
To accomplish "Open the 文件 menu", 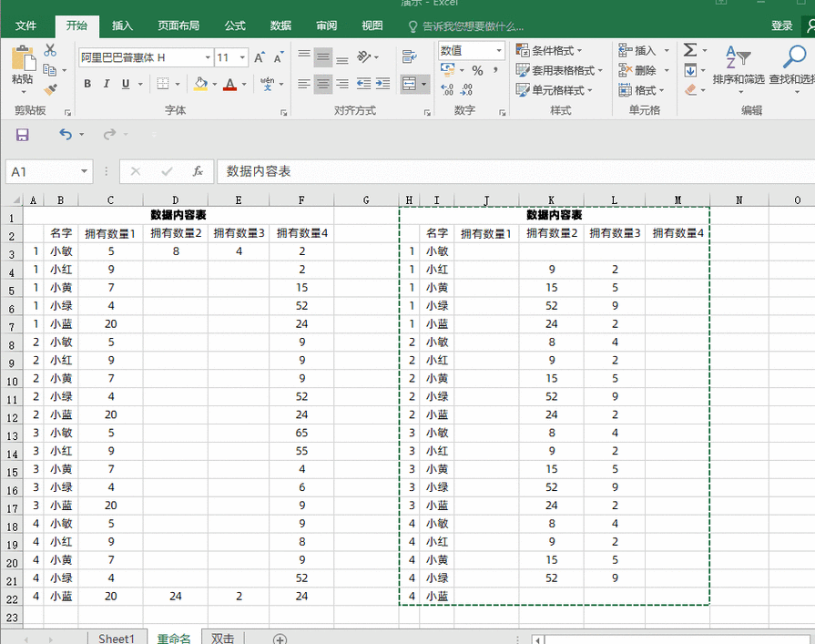I will coord(28,26).
